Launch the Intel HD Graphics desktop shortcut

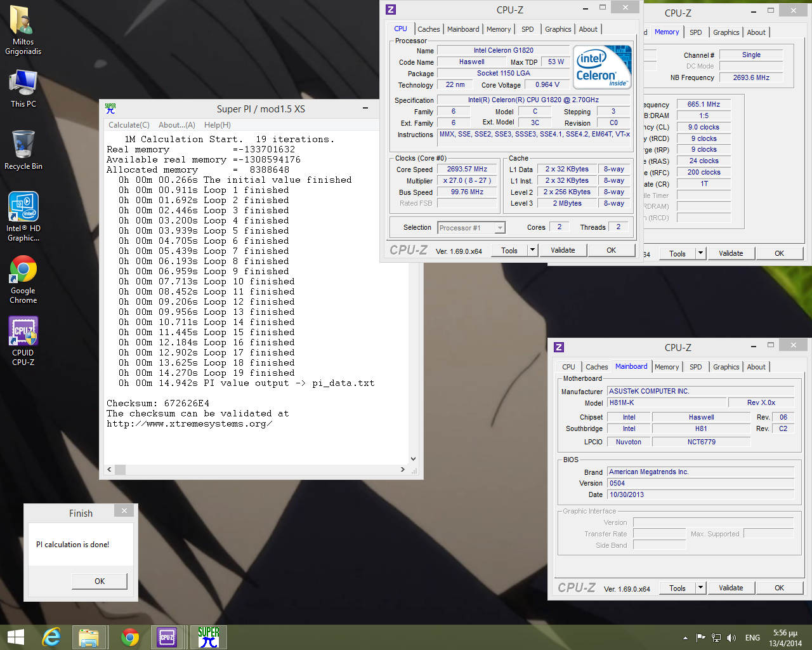tap(23, 216)
